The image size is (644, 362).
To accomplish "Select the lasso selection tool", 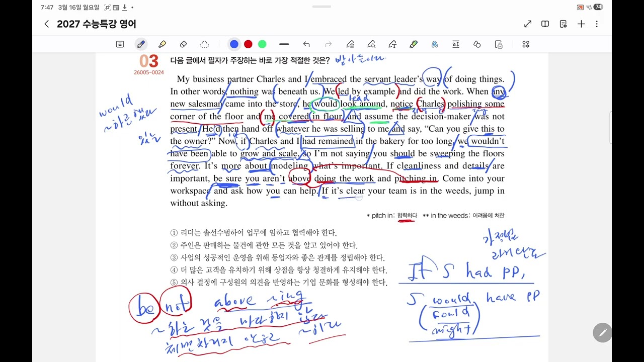I will coord(204,44).
